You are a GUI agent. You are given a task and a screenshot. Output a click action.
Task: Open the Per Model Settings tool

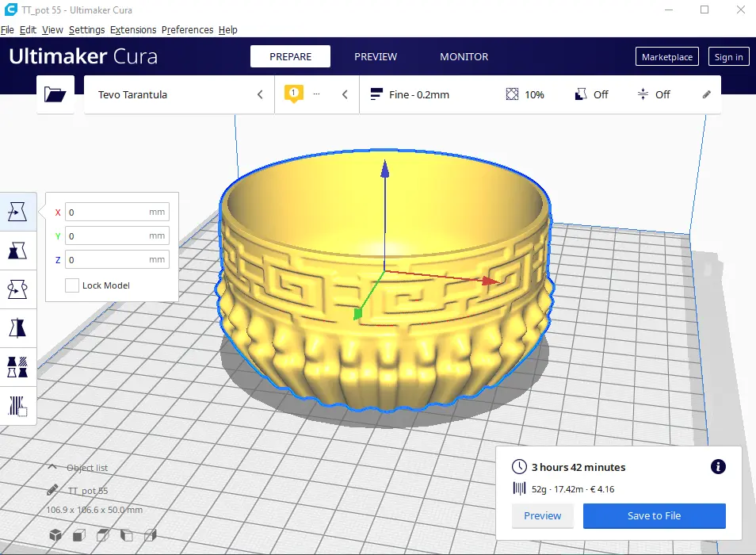pyautogui.click(x=17, y=367)
